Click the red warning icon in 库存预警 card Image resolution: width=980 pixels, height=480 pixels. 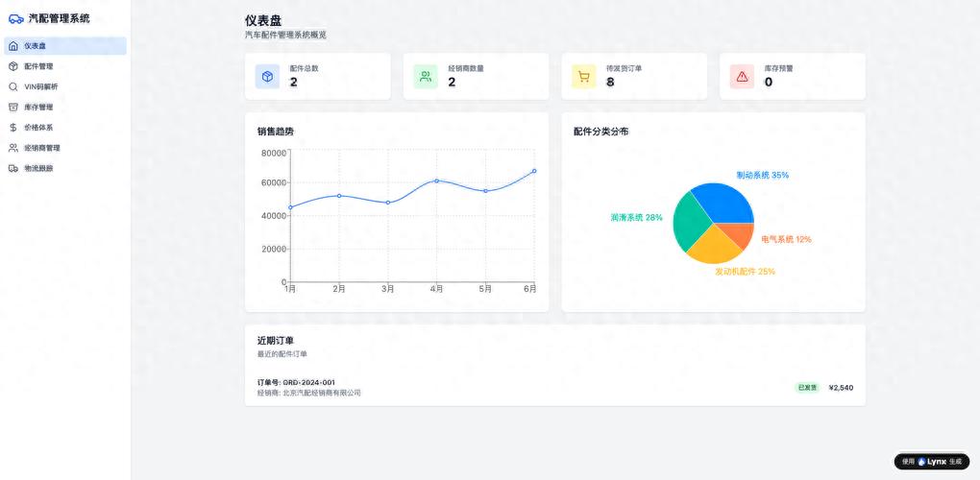(742, 76)
